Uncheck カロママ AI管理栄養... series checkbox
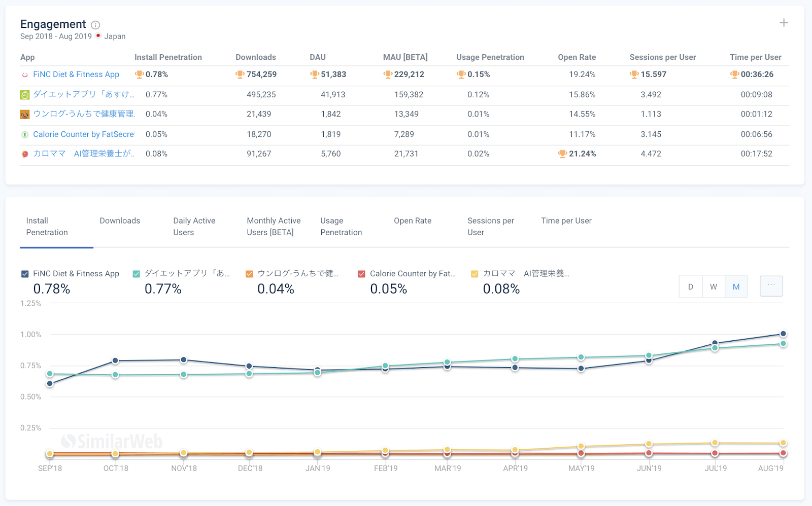 pyautogui.click(x=475, y=274)
